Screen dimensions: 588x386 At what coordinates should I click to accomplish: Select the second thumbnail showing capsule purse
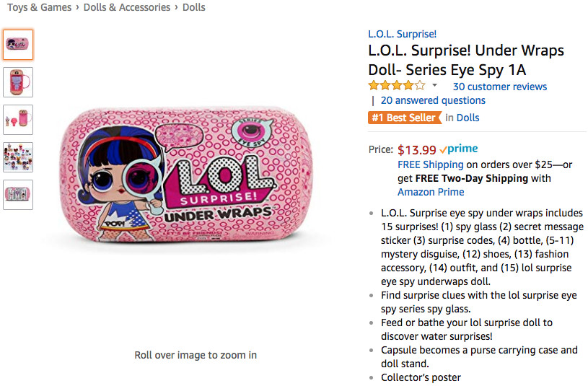(18, 82)
